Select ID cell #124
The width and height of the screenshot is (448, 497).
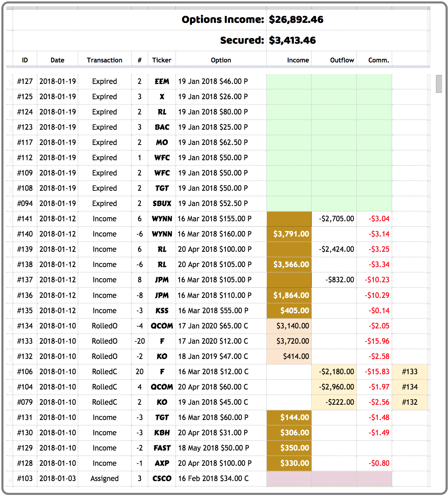point(25,112)
